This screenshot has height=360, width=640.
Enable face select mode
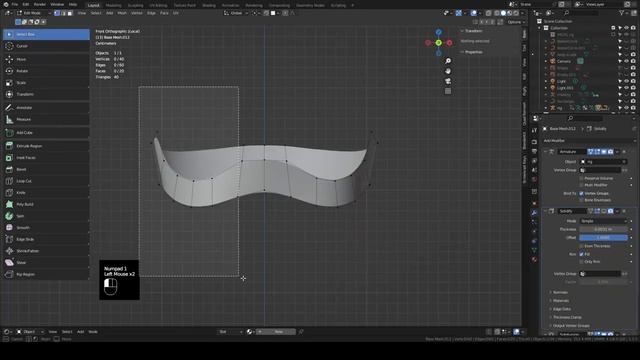(70, 13)
